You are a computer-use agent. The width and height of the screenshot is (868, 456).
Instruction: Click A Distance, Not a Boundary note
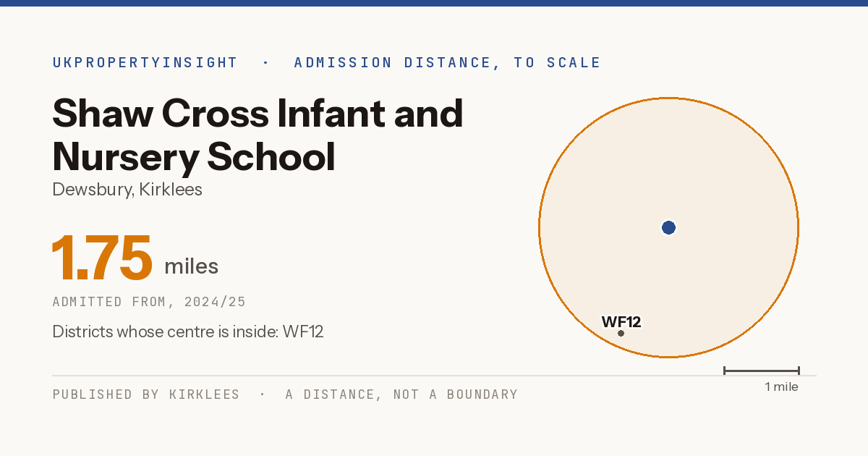pyautogui.click(x=401, y=394)
